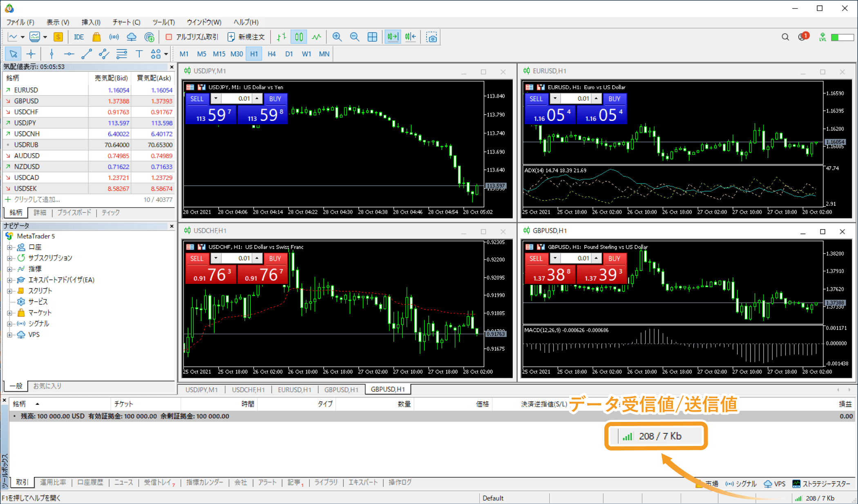
Task: Select the crosshair tool
Action: 31,54
